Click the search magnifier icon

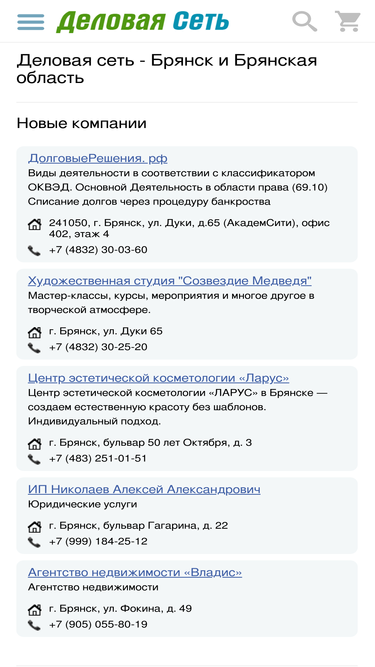304,21
